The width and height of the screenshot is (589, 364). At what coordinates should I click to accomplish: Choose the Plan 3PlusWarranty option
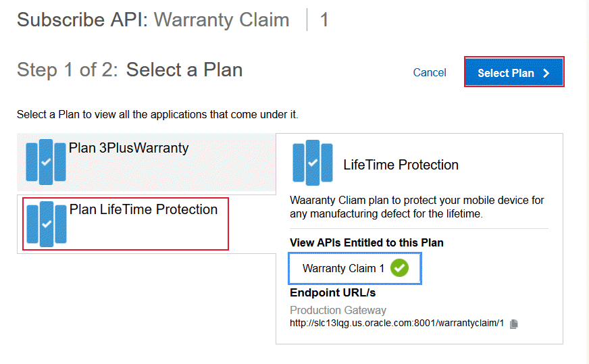128,149
